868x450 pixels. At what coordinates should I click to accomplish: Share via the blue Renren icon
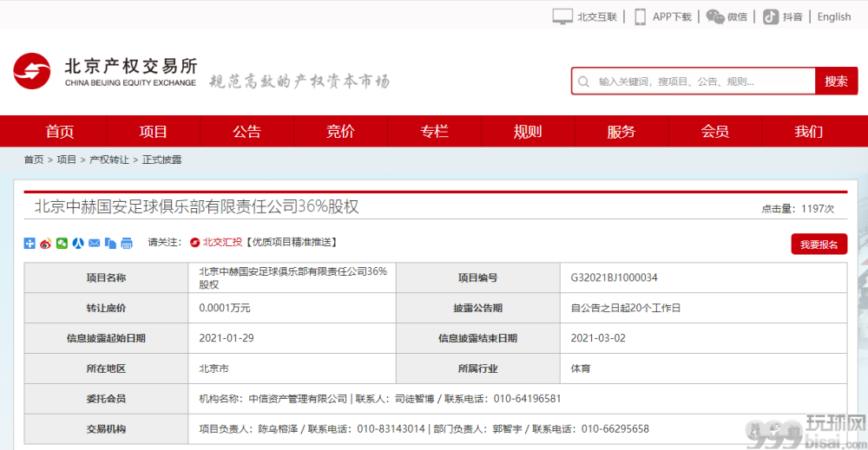[x=78, y=244]
